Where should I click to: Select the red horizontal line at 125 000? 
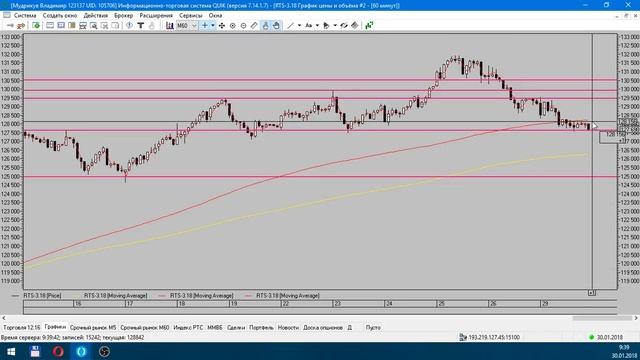[320, 177]
